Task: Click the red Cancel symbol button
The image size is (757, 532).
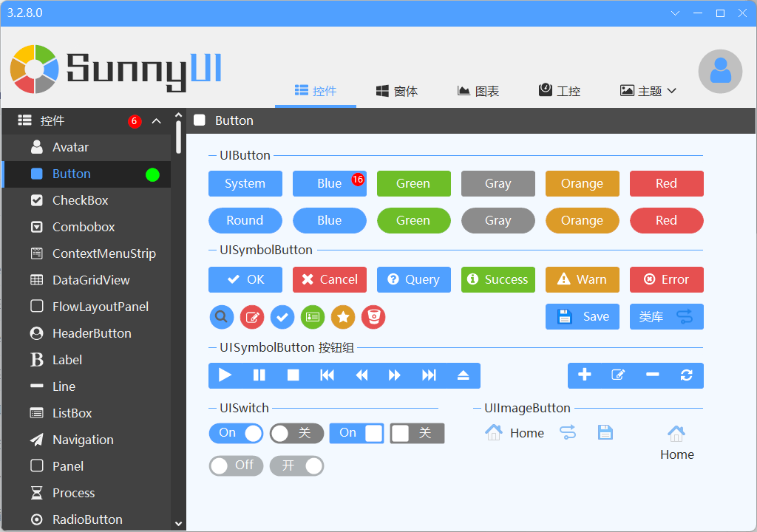Action: coord(330,279)
